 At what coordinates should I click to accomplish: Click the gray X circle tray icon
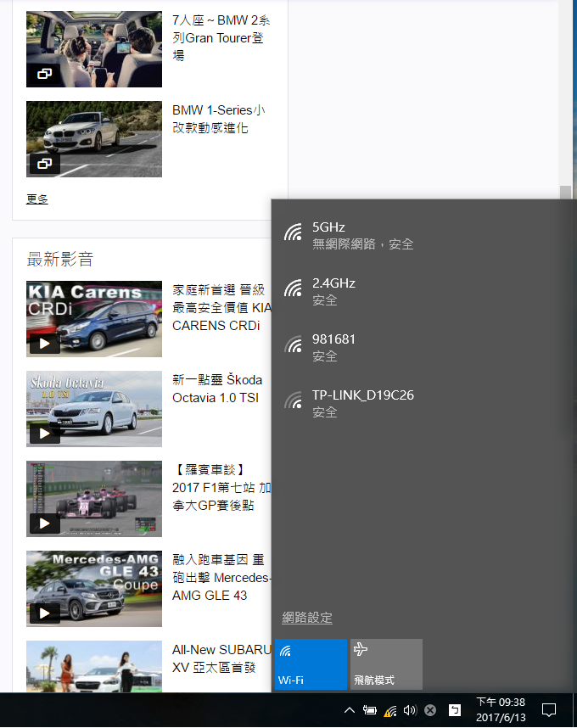(430, 710)
